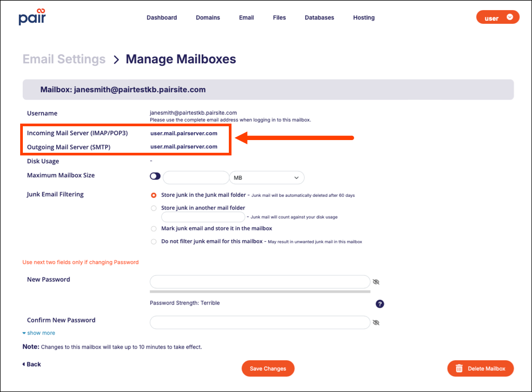The image size is (532, 392).
Task: Choose Mark junk email and store it
Action: click(154, 229)
